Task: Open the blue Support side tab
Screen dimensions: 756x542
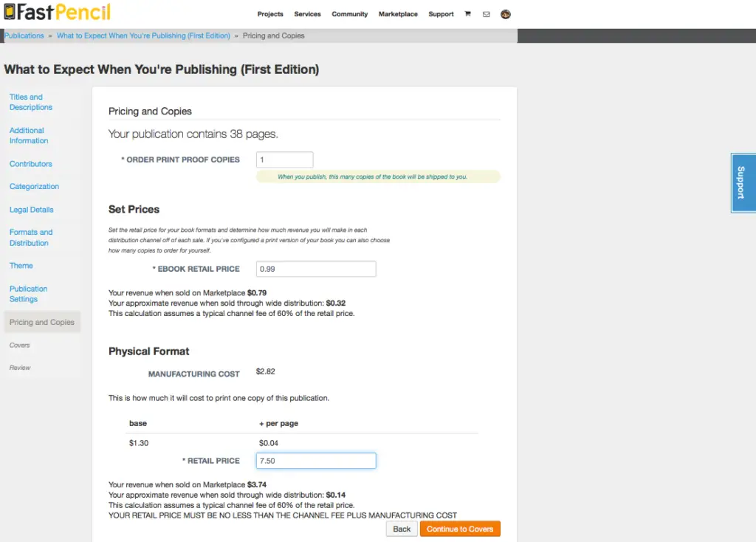Action: point(743,182)
